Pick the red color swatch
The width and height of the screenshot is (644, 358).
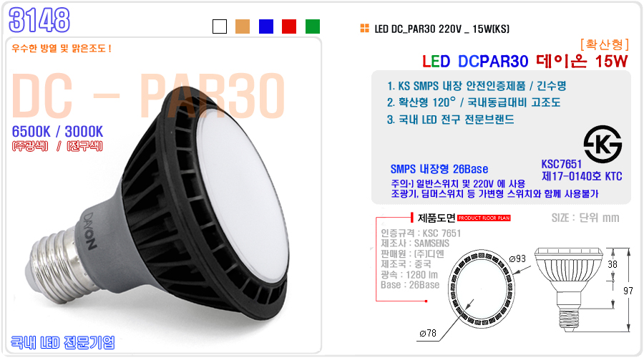pos(289,26)
